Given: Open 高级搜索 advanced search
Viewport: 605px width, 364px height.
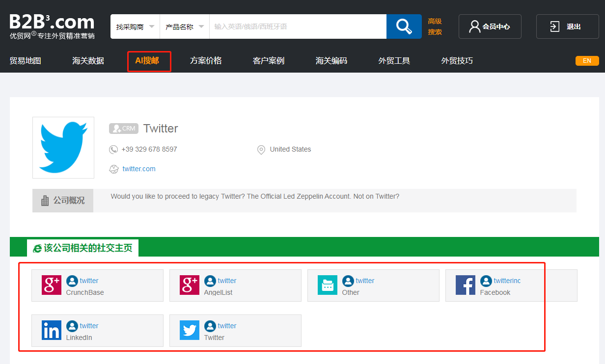Looking at the screenshot, I should click(435, 26).
